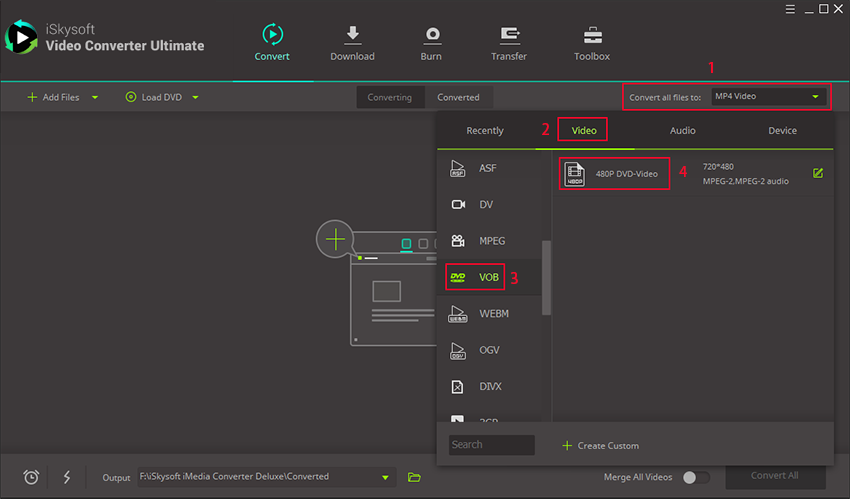Click the WEBM format label
Image resolution: width=850 pixels, height=499 pixels.
[494, 314]
